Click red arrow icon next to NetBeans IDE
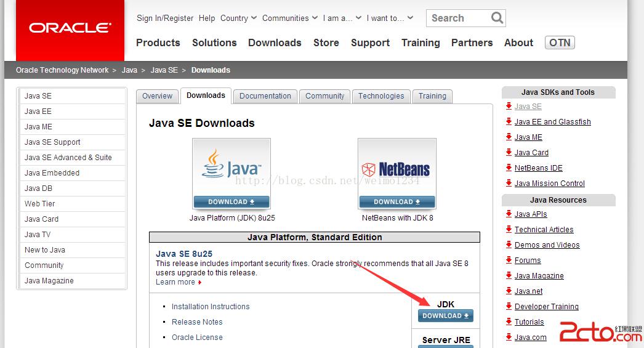The width and height of the screenshot is (644, 348). (509, 168)
